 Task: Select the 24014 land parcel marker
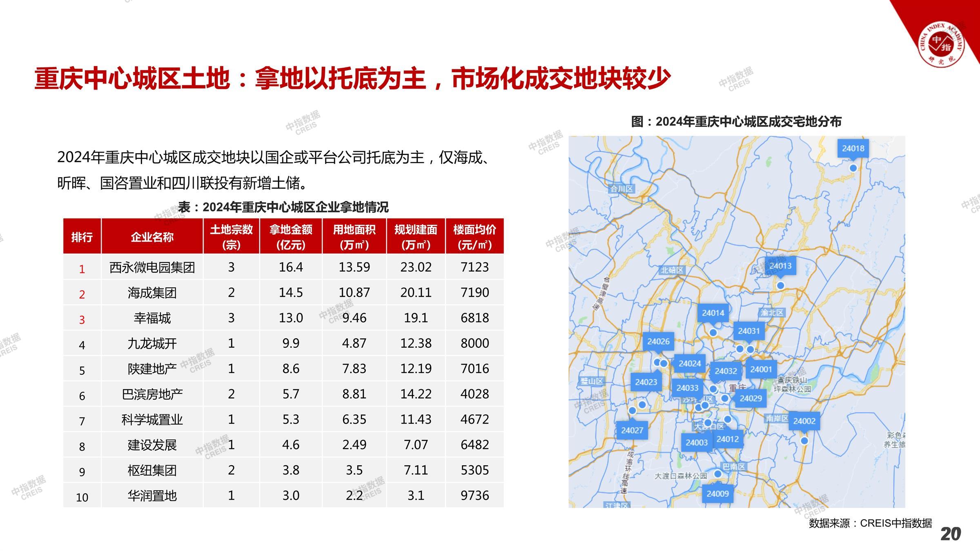click(x=713, y=313)
